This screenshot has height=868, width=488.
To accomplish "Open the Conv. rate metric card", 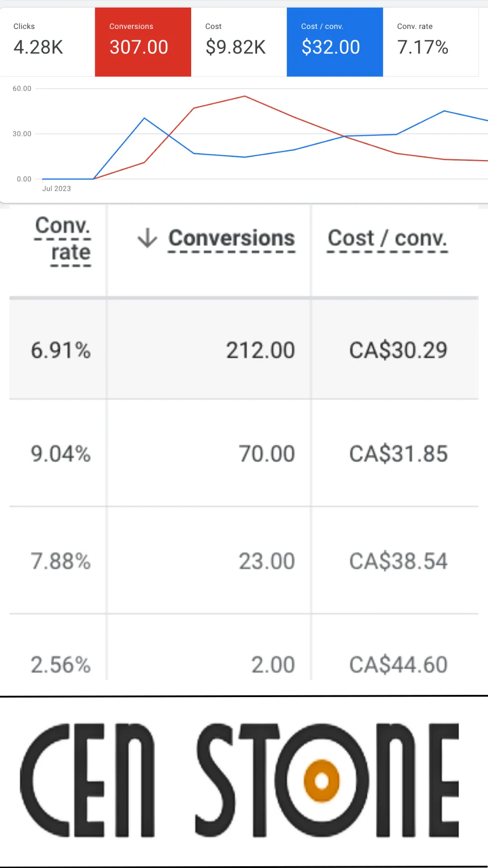I will click(x=430, y=42).
